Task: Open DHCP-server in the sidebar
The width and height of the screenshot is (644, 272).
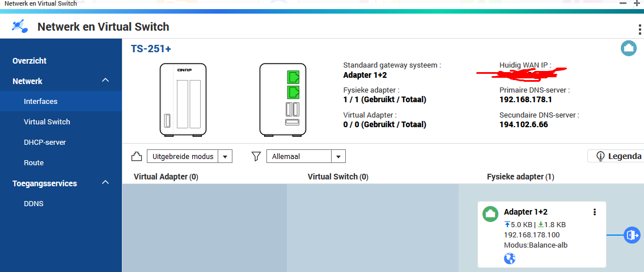Action: (x=45, y=143)
